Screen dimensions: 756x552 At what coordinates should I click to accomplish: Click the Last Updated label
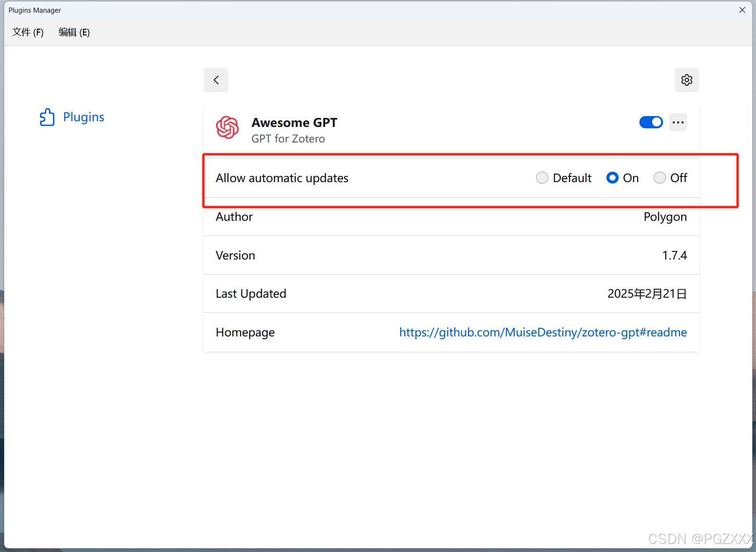pyautogui.click(x=251, y=293)
